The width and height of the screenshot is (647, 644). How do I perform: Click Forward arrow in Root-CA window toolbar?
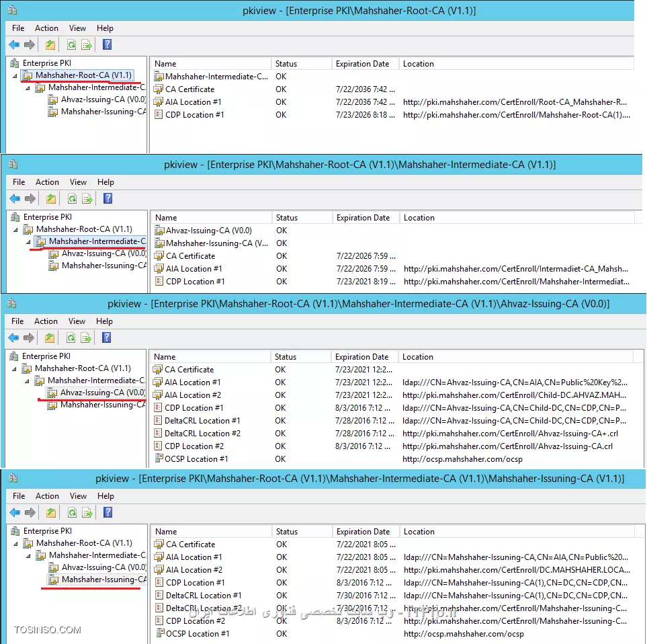click(x=30, y=44)
